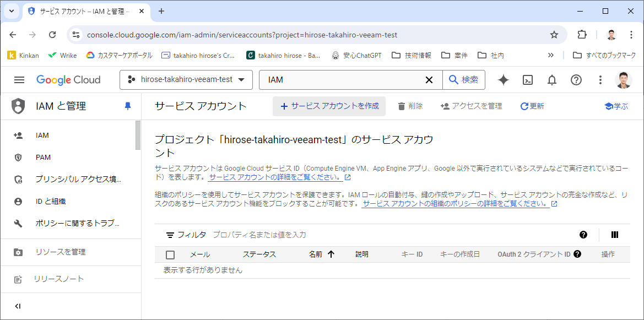Click the IAM と管理 shield icon
This screenshot has height=320, width=644.
tap(18, 106)
